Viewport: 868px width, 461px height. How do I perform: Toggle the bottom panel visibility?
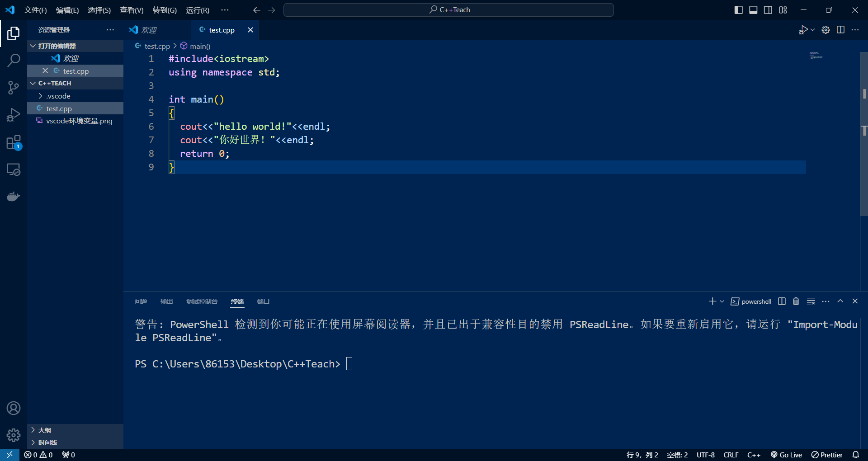click(753, 10)
